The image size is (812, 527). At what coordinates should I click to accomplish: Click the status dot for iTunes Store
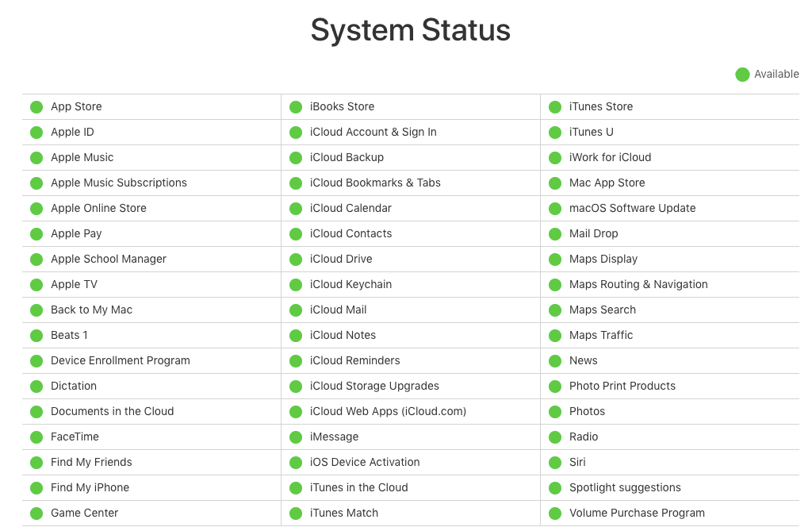coord(555,107)
